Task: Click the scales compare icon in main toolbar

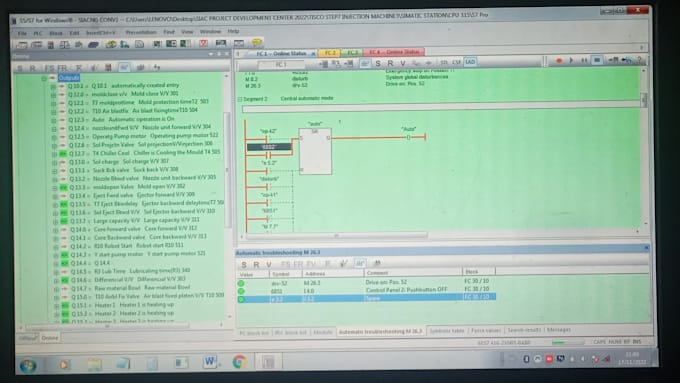Action: 65,44
